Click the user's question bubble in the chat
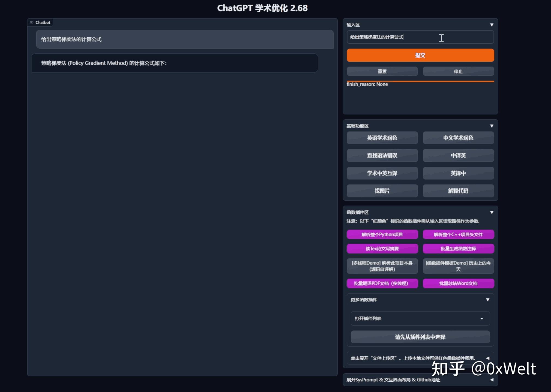This screenshot has width=551, height=392. pyautogui.click(x=185, y=39)
